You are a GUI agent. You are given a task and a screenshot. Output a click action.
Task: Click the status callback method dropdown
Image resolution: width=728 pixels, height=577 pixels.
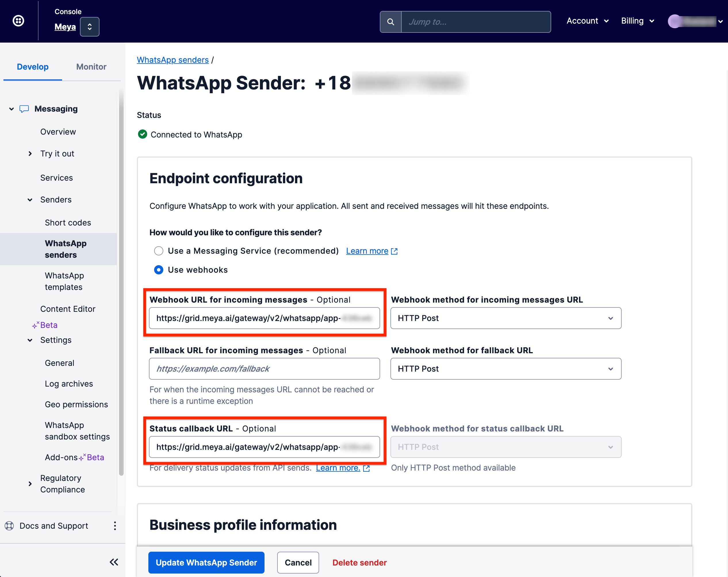pos(506,447)
